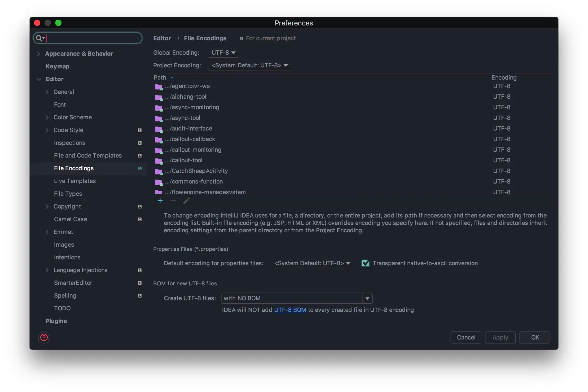Open the Keymap settings page
The width and height of the screenshot is (588, 392).
[57, 66]
